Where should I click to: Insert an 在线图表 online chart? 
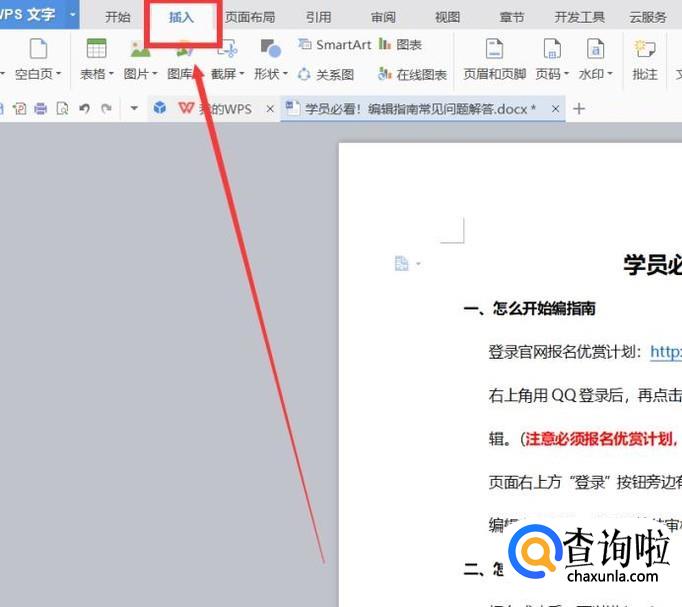pyautogui.click(x=412, y=74)
